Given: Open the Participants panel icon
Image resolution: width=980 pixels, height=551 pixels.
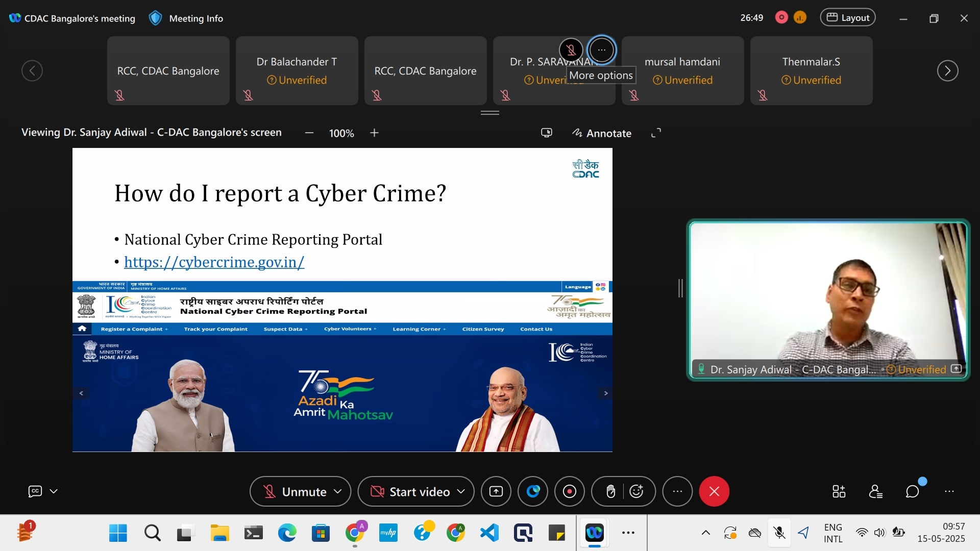Looking at the screenshot, I should click(875, 491).
